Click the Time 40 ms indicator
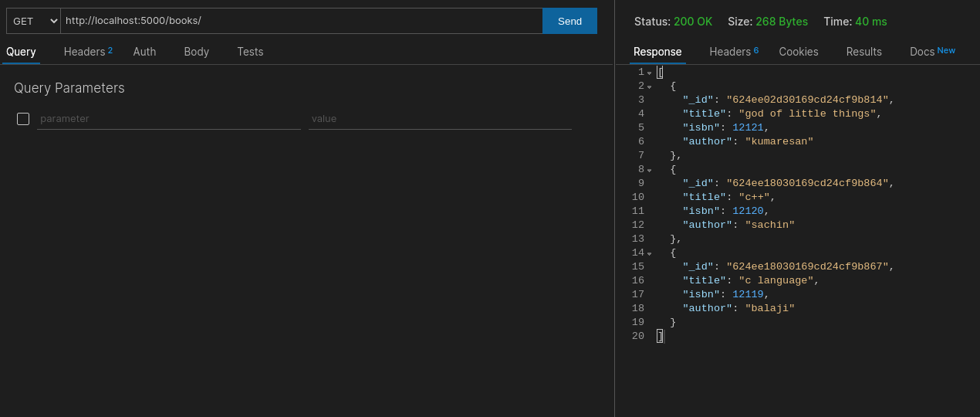Viewport: 980px width, 417px height. (x=855, y=22)
